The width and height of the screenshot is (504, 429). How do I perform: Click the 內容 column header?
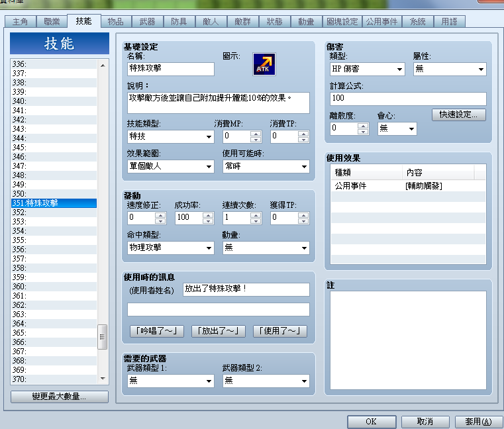[x=438, y=173]
